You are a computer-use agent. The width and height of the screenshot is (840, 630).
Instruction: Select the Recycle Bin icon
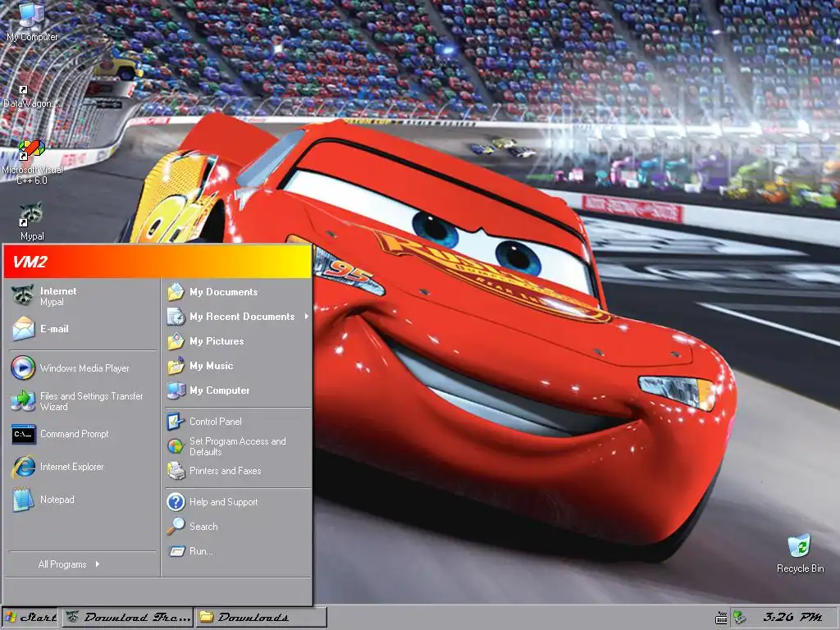800,554
